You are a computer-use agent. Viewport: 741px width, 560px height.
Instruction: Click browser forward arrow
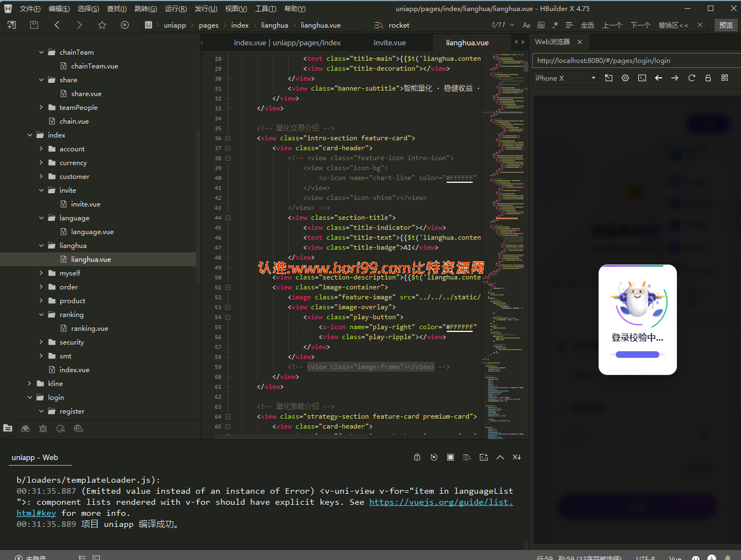tap(675, 78)
